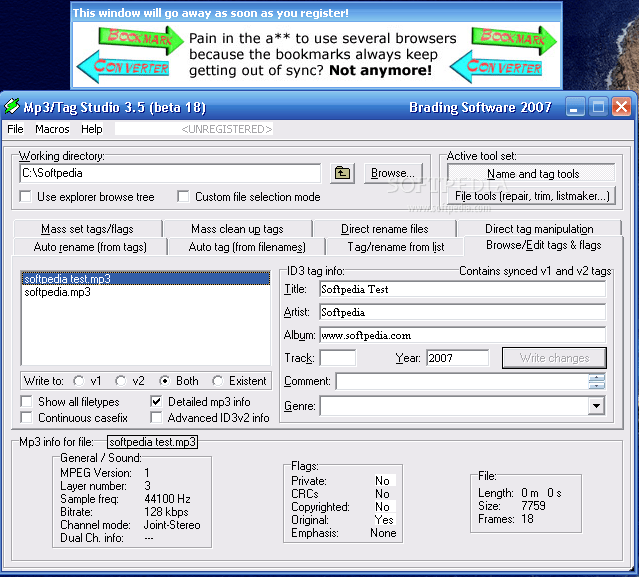Image resolution: width=639 pixels, height=577 pixels.
Task: Open the File menu
Action: coord(15,129)
